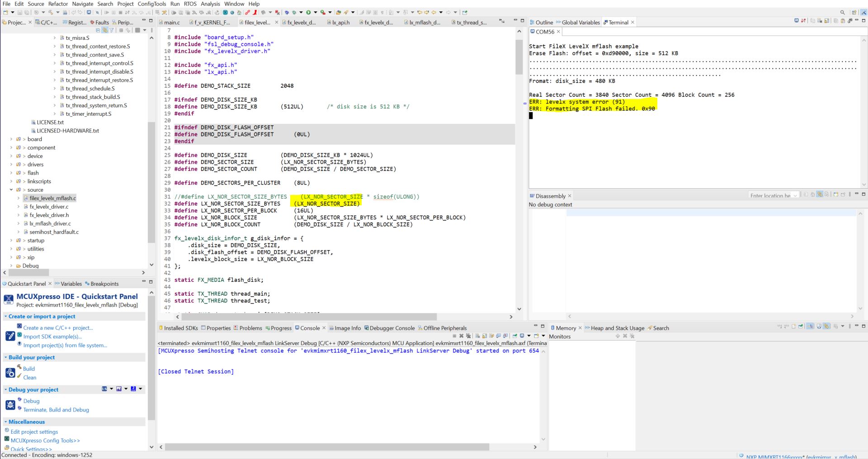Click the Terminal disconnect icon
This screenshot has height=459, width=868.
tap(803, 21)
